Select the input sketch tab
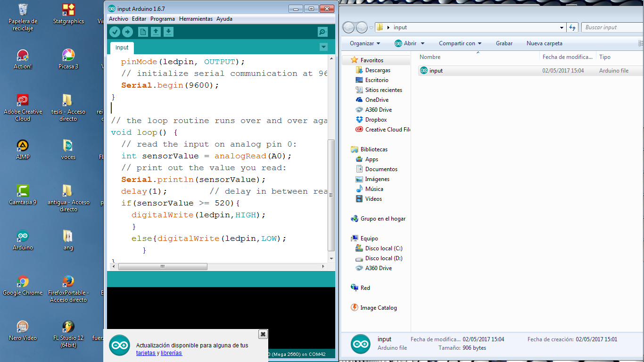 tap(122, 48)
